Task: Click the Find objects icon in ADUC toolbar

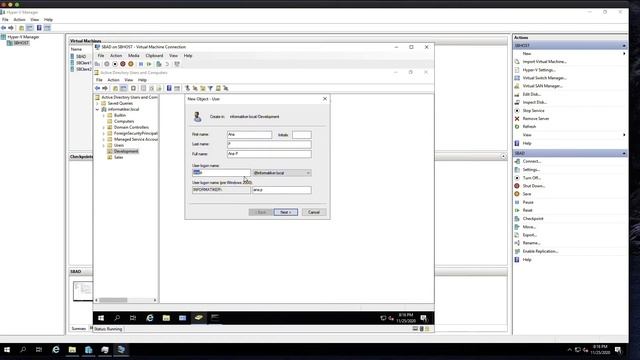Action: pos(218,88)
